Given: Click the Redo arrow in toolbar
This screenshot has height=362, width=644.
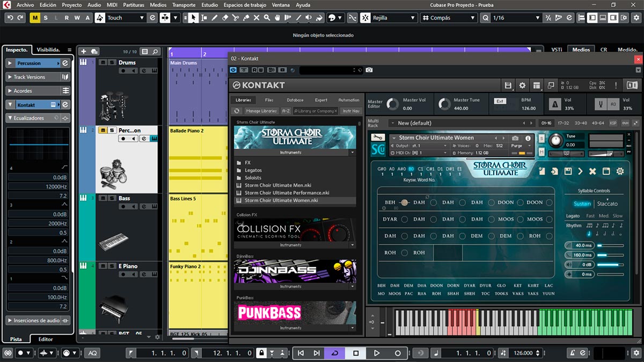Looking at the screenshot, I should click(x=20, y=18).
